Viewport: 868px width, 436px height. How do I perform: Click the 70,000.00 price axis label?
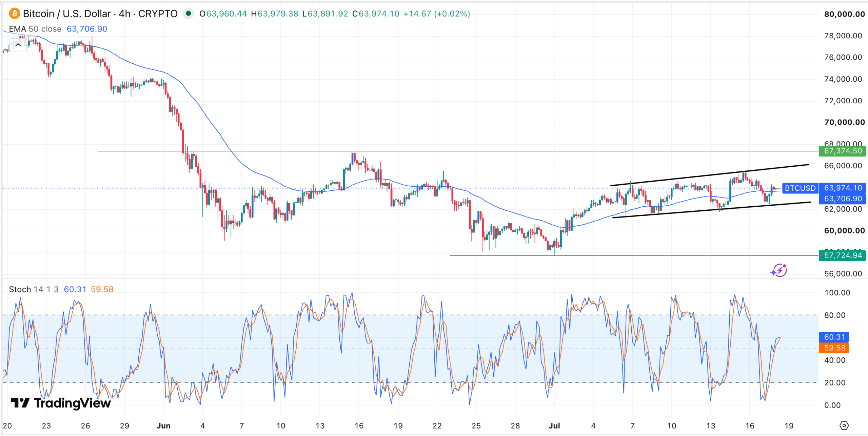click(x=844, y=122)
